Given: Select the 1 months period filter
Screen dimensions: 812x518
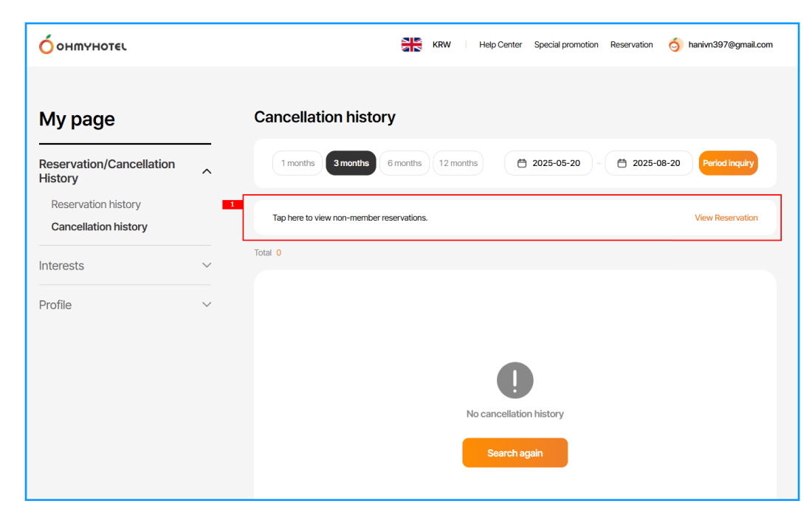Looking at the screenshot, I should (x=297, y=163).
